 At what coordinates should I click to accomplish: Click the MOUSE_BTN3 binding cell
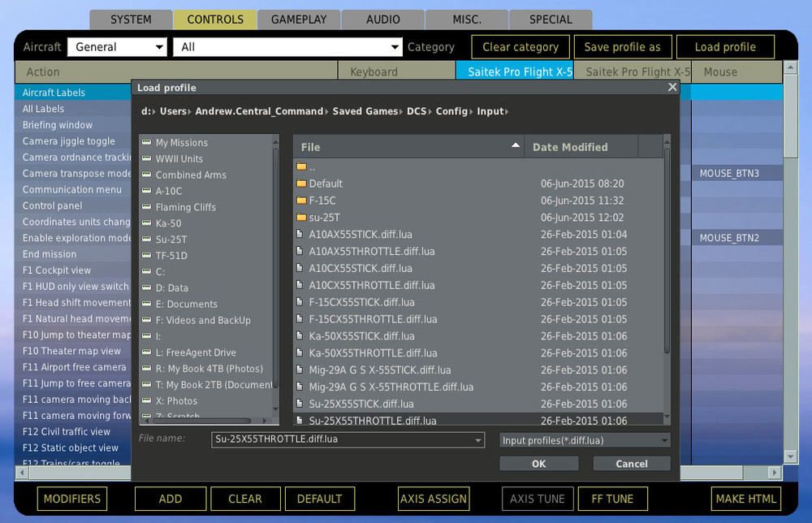coord(737,173)
